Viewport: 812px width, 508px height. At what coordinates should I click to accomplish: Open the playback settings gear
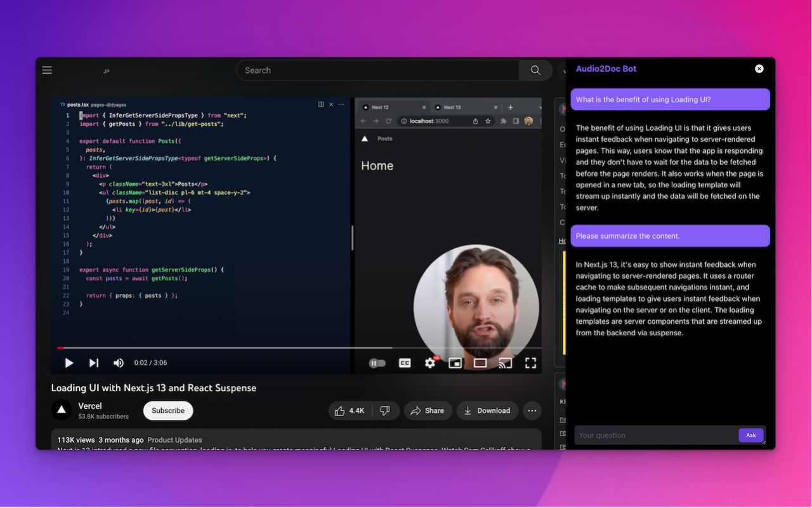click(430, 363)
